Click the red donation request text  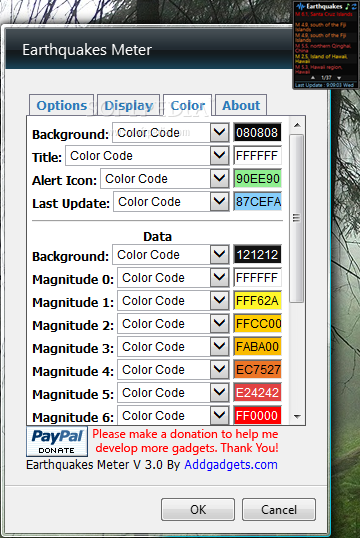point(186,441)
